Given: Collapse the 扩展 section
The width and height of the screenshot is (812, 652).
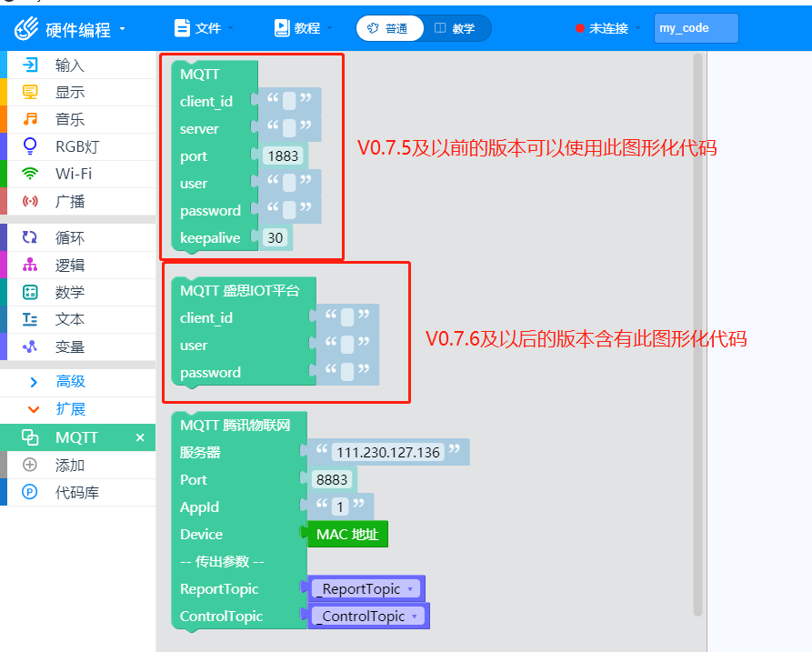Looking at the screenshot, I should 34,409.
